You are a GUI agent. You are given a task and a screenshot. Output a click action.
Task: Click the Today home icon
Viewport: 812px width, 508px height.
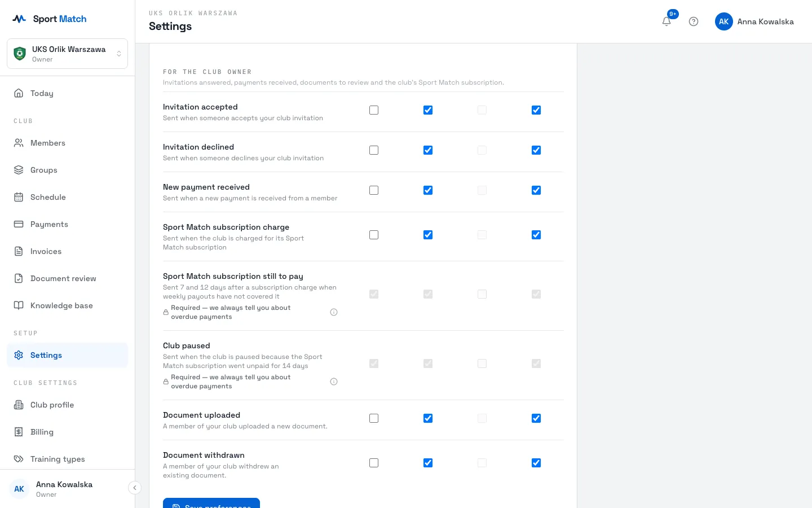click(19, 93)
